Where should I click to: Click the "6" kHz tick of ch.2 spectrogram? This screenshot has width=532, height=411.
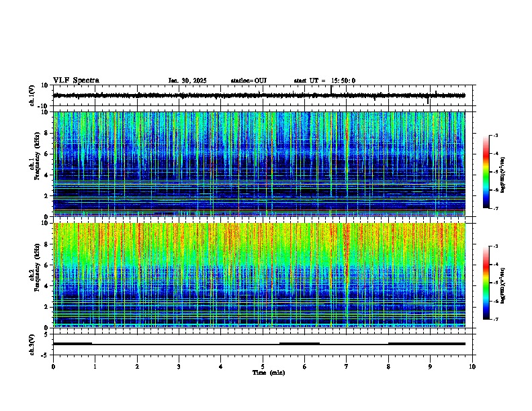[x=47, y=265]
